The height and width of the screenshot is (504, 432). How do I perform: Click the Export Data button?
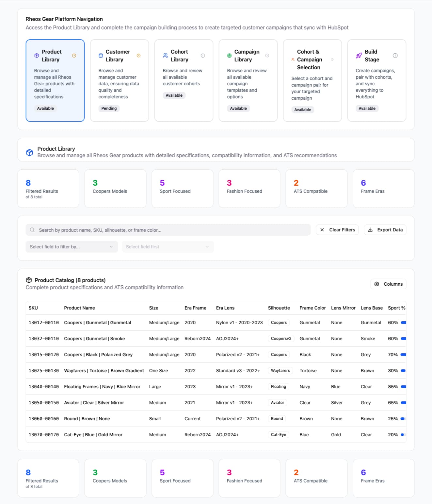(385, 230)
